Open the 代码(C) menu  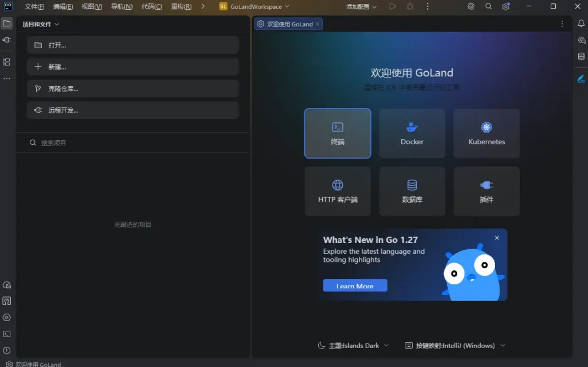[152, 6]
